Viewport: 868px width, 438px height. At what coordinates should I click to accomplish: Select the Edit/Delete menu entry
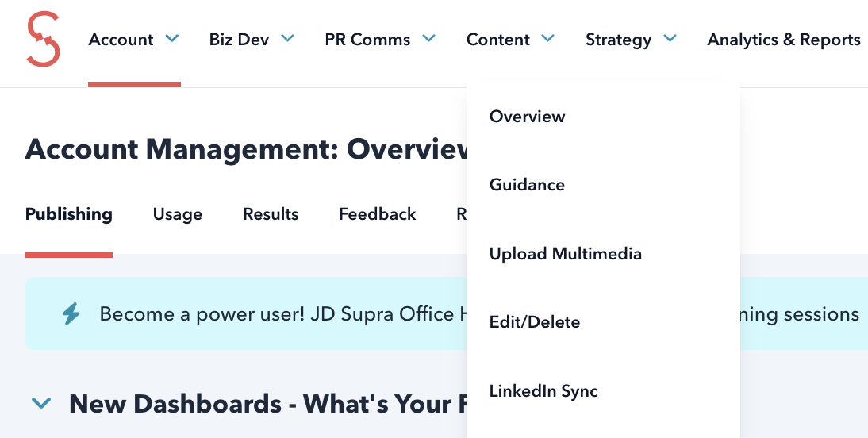tap(534, 322)
